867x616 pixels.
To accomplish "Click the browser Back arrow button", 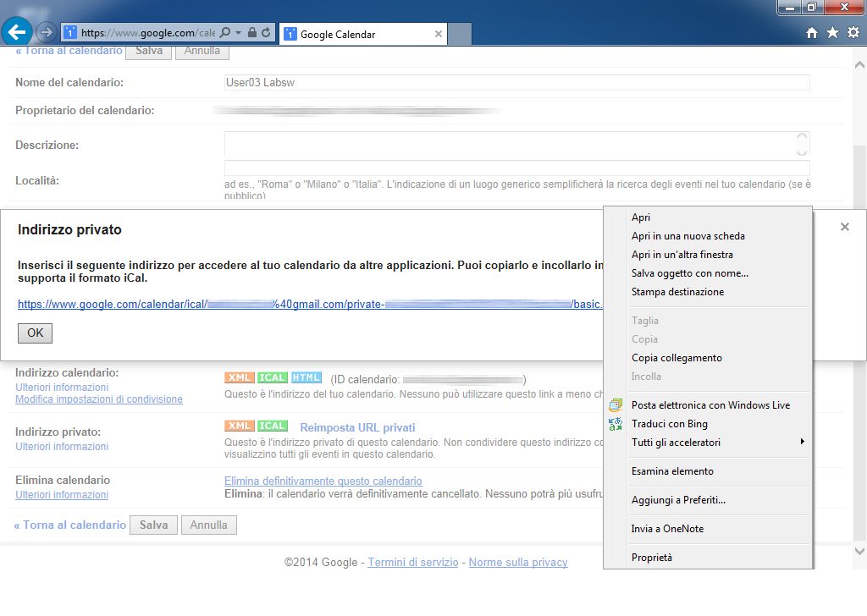I will 18,32.
